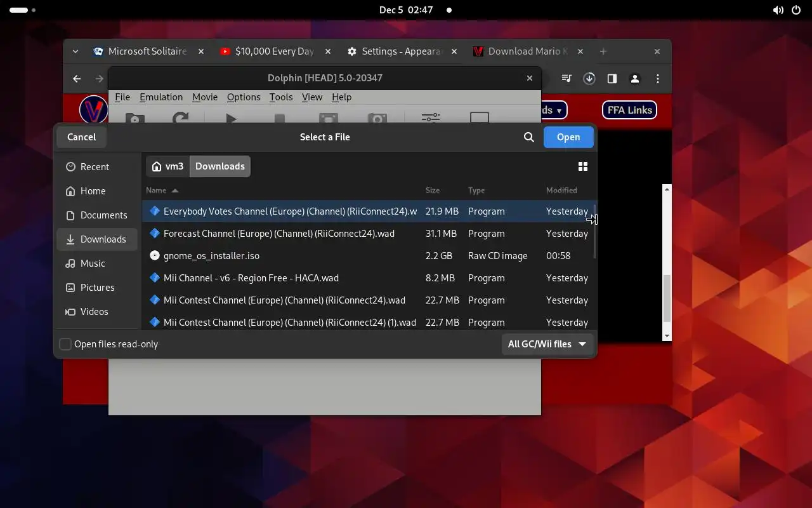Click the browser media control icon

tap(567, 79)
